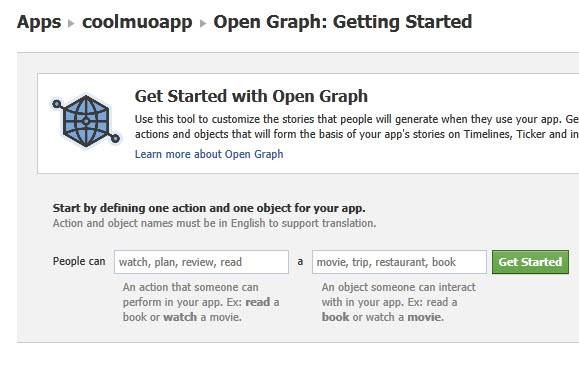Click the green Get Started button

pos(530,262)
